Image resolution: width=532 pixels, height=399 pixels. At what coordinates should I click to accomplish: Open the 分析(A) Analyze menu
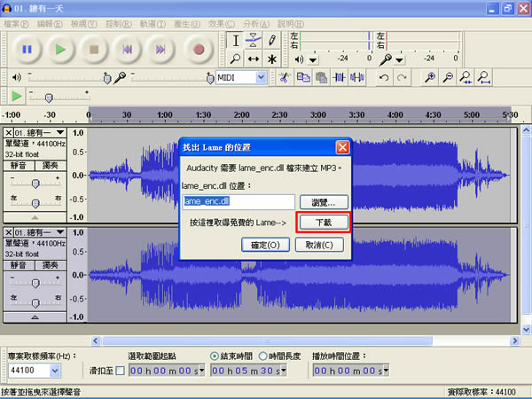coord(256,24)
